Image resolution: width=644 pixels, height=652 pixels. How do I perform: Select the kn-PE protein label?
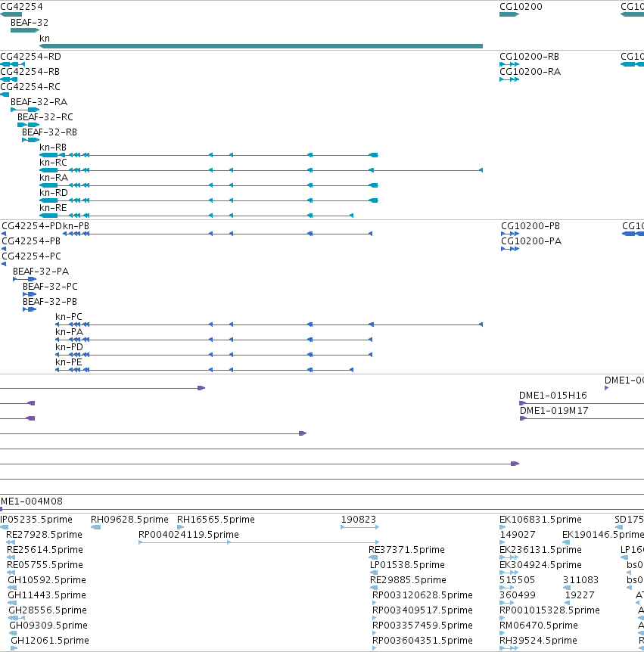pyautogui.click(x=69, y=362)
